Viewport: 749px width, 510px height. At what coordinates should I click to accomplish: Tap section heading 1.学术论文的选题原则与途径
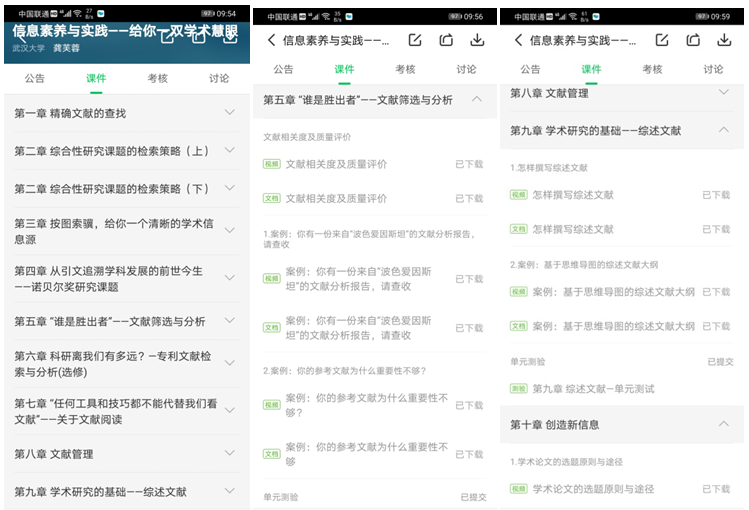[x=566, y=462]
